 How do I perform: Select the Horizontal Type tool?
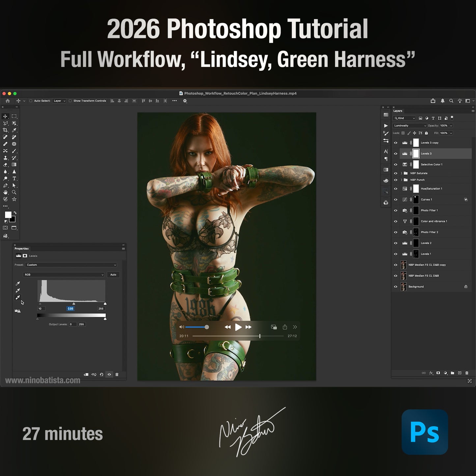pos(14,179)
